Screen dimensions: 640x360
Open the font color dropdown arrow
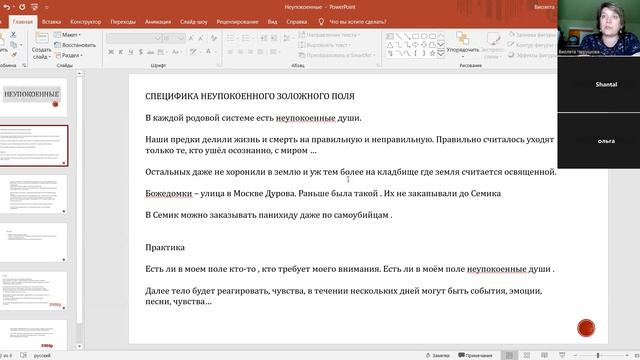[x=215, y=52]
